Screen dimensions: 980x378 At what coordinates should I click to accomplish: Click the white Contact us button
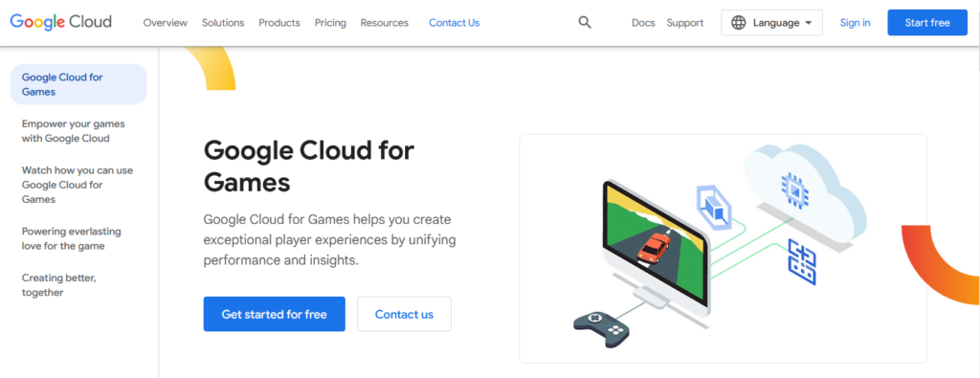click(404, 314)
